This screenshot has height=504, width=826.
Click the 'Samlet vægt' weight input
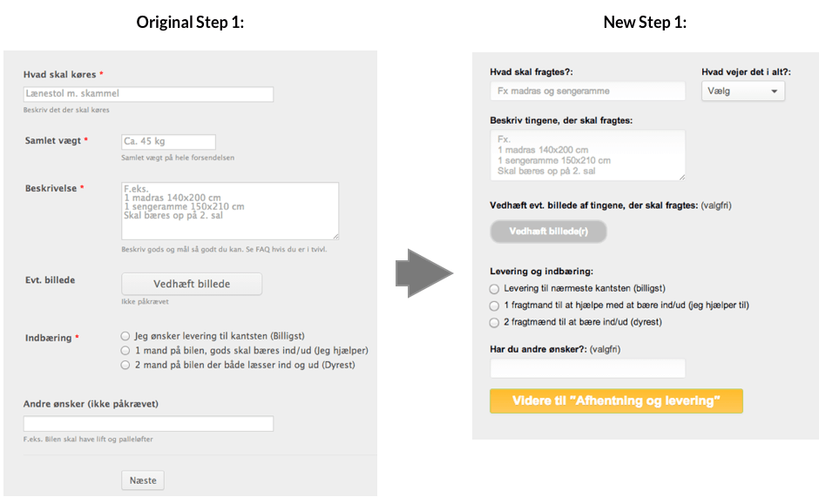(x=168, y=142)
